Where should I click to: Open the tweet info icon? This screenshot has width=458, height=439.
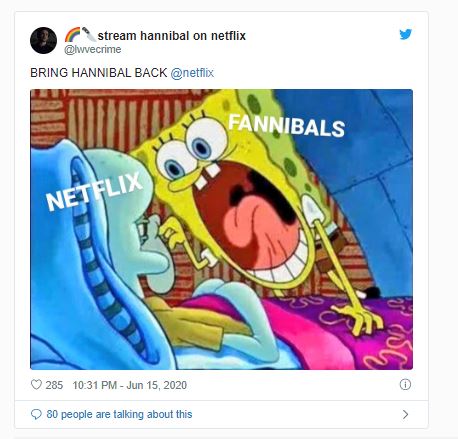[405, 385]
